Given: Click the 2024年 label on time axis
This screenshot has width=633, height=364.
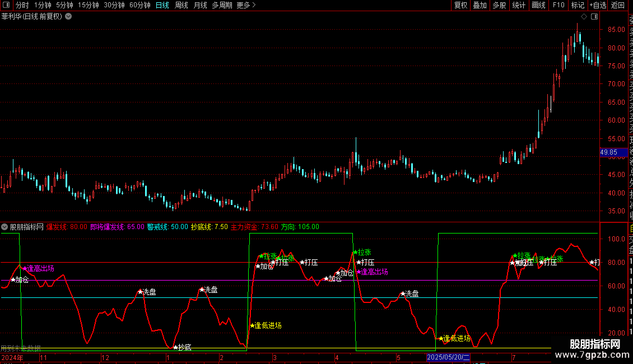Looking at the screenshot, I should coord(12,357).
